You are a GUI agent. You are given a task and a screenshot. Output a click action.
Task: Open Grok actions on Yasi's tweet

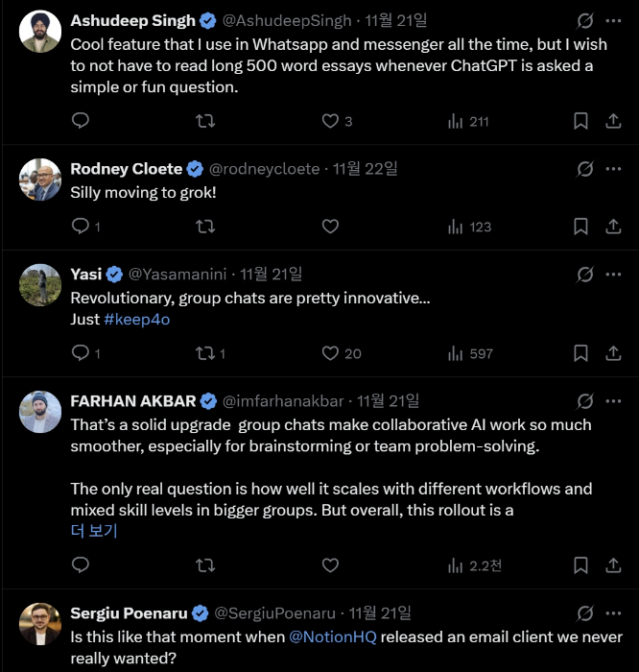click(583, 275)
